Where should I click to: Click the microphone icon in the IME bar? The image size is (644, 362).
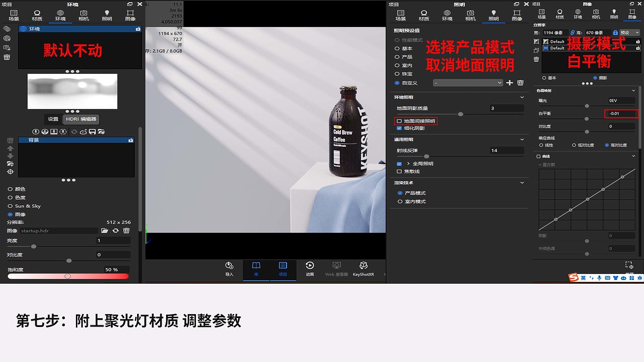pyautogui.click(x=599, y=278)
